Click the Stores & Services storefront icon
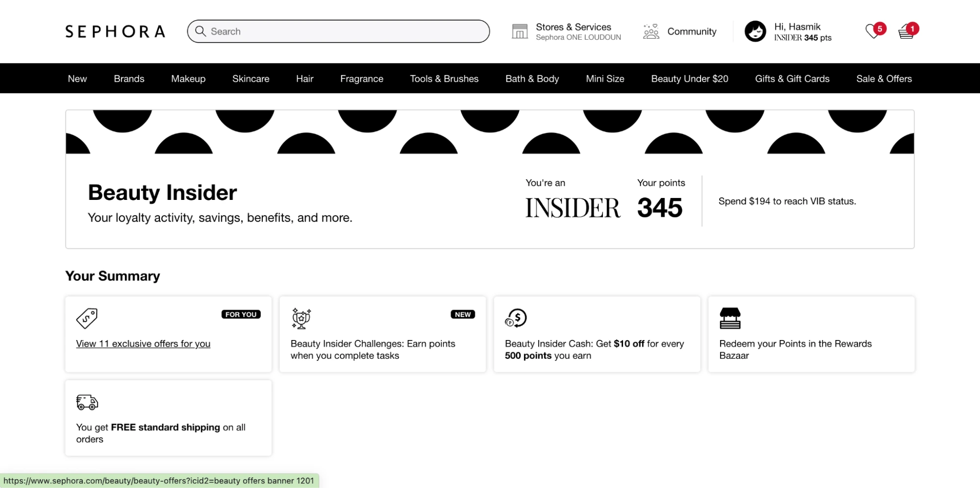Image resolution: width=980 pixels, height=488 pixels. (x=520, y=31)
